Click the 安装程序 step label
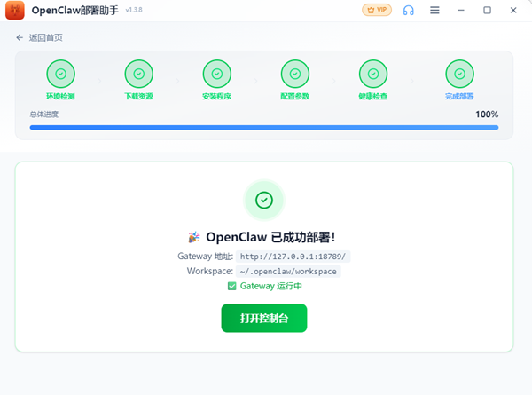 tap(217, 97)
